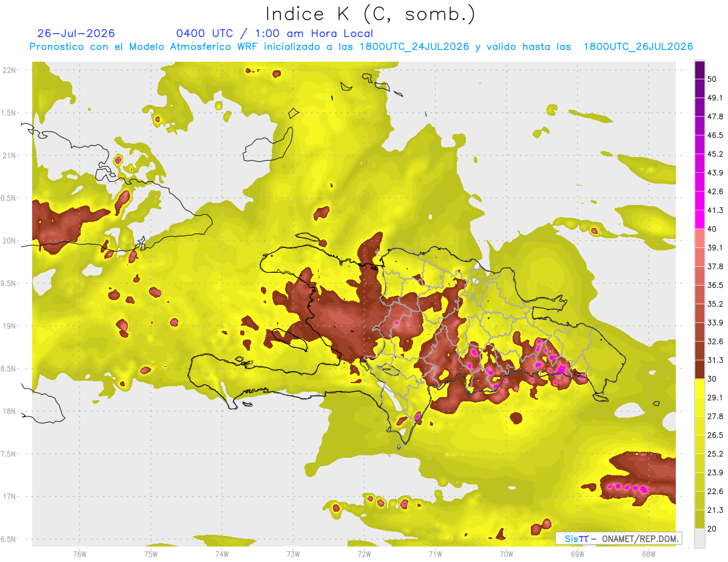Click the '21.3' color scale value
Image resolution: width=728 pixels, height=562 pixels.
tap(715, 510)
